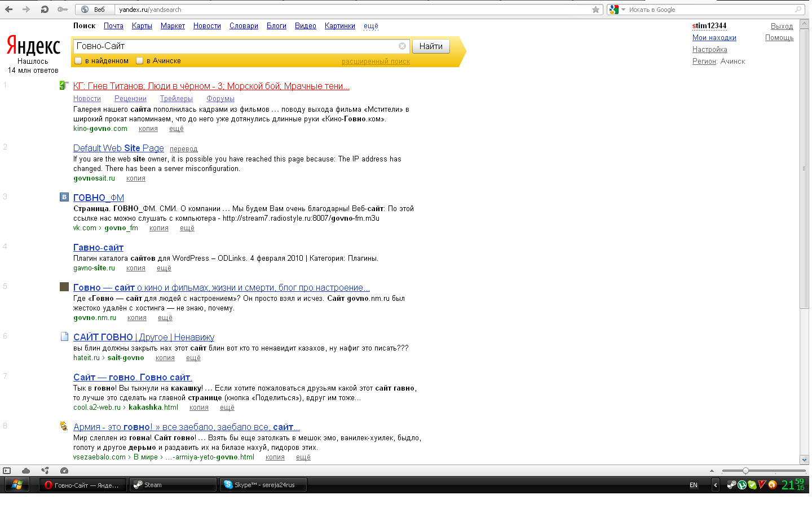The image size is (812, 508).
Task: Enable the 'в Ачинске' checkbox
Action: (139, 60)
